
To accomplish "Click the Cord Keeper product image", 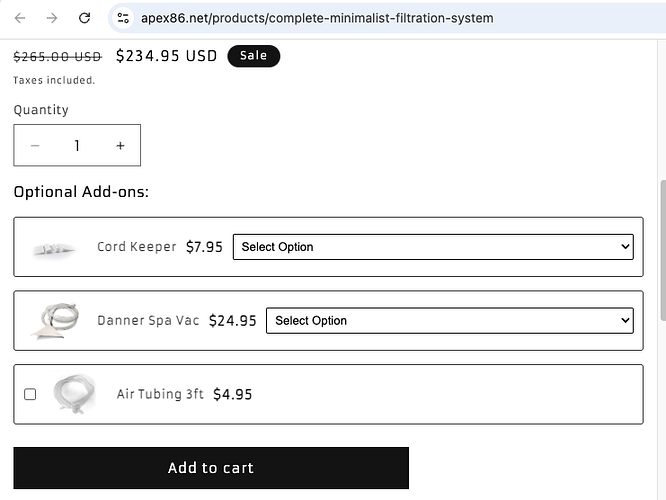I will tap(54, 247).
